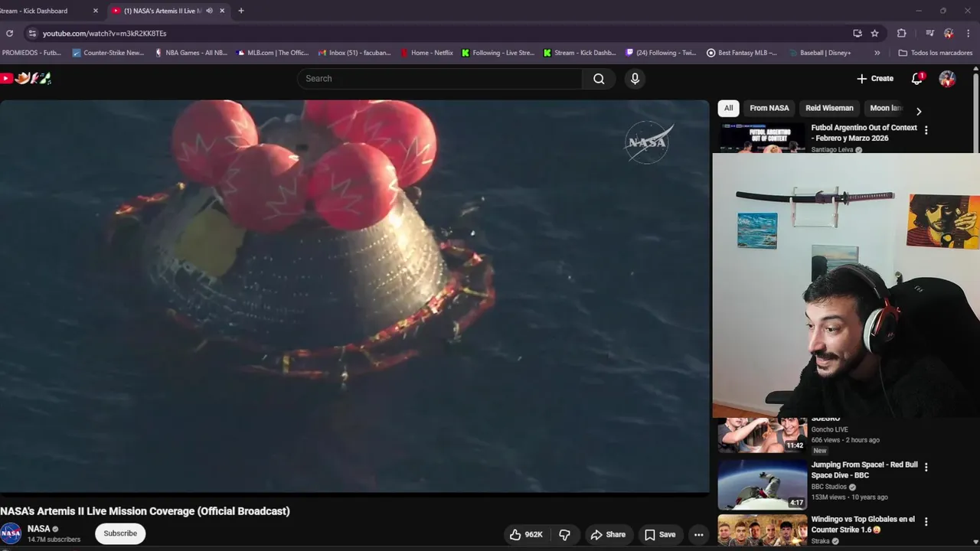The height and width of the screenshot is (551, 980).
Task: Click the Create button
Action: pyautogui.click(x=875, y=79)
